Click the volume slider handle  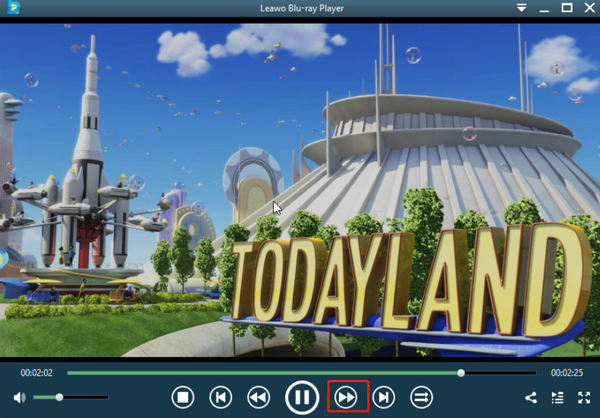[59, 397]
